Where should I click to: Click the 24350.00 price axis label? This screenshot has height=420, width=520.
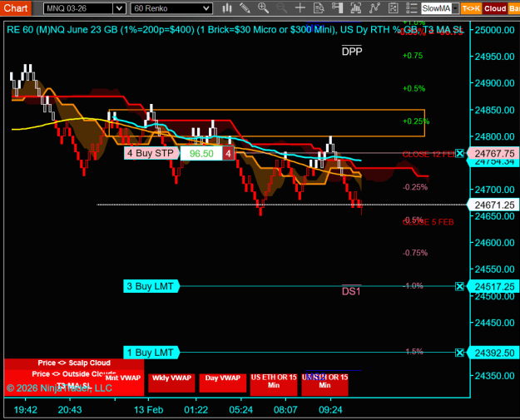click(494, 376)
